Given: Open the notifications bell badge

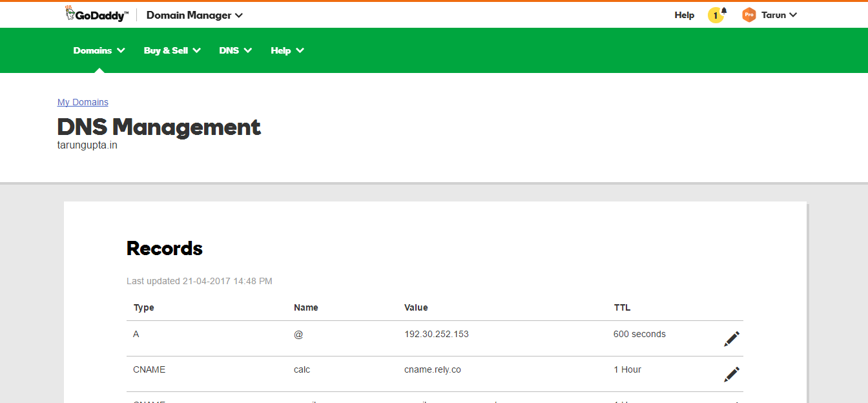Looking at the screenshot, I should [717, 15].
